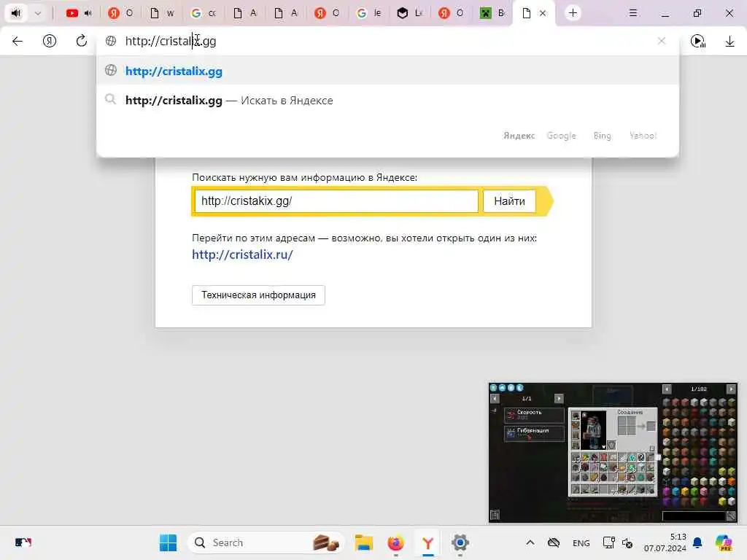Open the http://cristalix.ru/ suggested link

click(x=242, y=254)
